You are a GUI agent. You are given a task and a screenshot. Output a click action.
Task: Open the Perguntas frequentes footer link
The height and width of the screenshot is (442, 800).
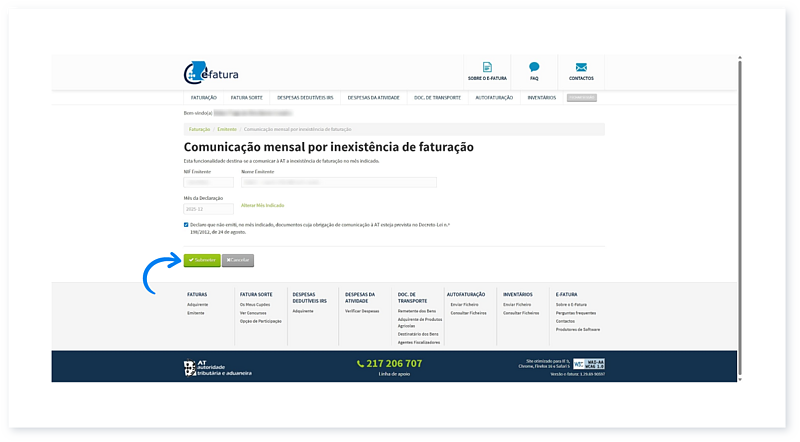pos(576,313)
